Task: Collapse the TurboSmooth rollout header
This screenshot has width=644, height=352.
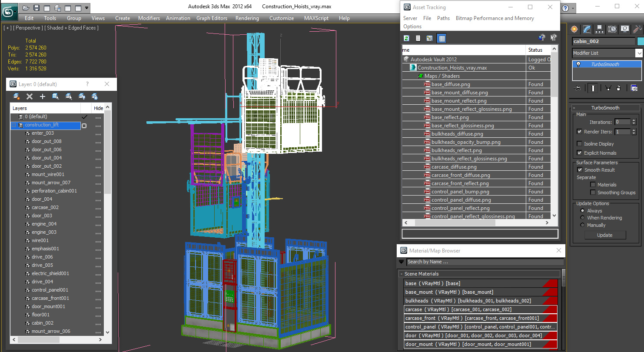Action: [605, 108]
